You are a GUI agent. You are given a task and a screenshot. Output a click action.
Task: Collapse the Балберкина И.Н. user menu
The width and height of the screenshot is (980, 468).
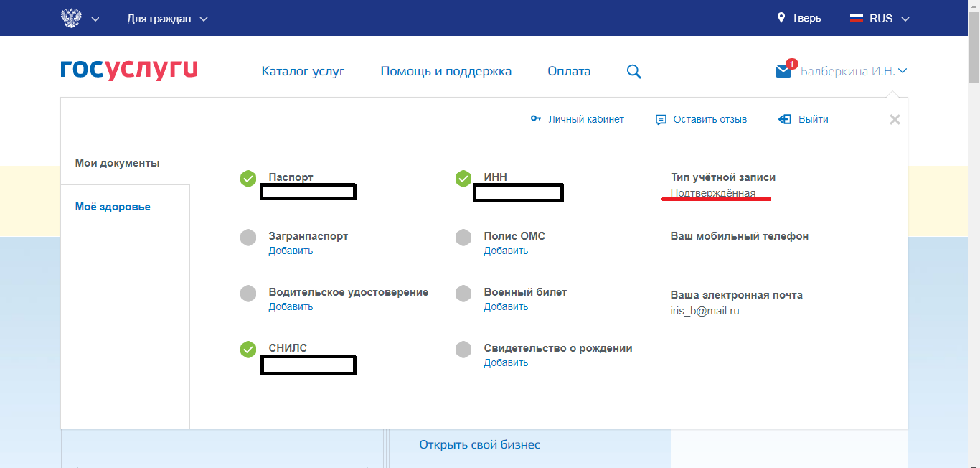click(x=854, y=71)
